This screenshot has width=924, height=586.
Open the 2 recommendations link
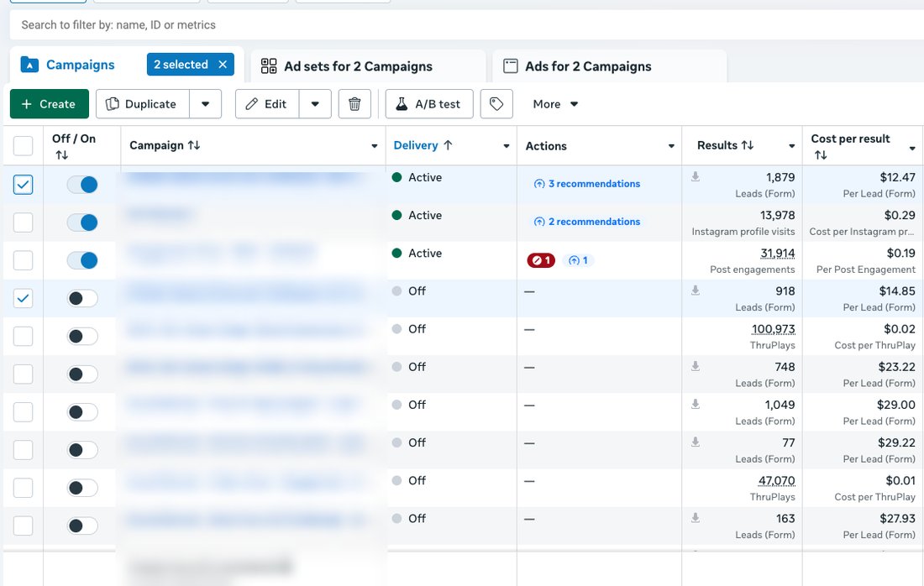(587, 222)
